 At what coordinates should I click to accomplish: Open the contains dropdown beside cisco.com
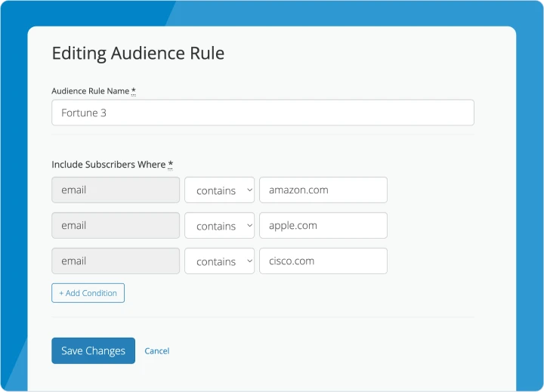tap(219, 261)
